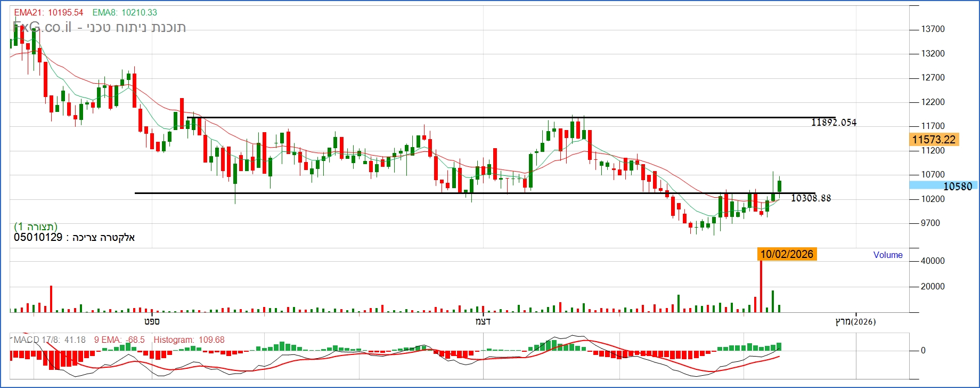Click the דצמ month axis label
This screenshot has width=980, height=388.
(x=483, y=321)
